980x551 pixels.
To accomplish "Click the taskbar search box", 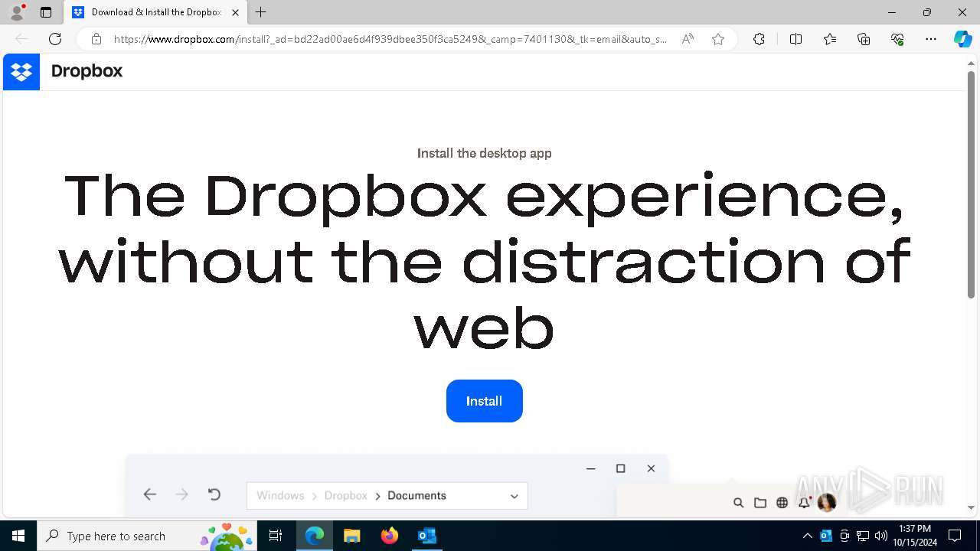I will (147, 536).
